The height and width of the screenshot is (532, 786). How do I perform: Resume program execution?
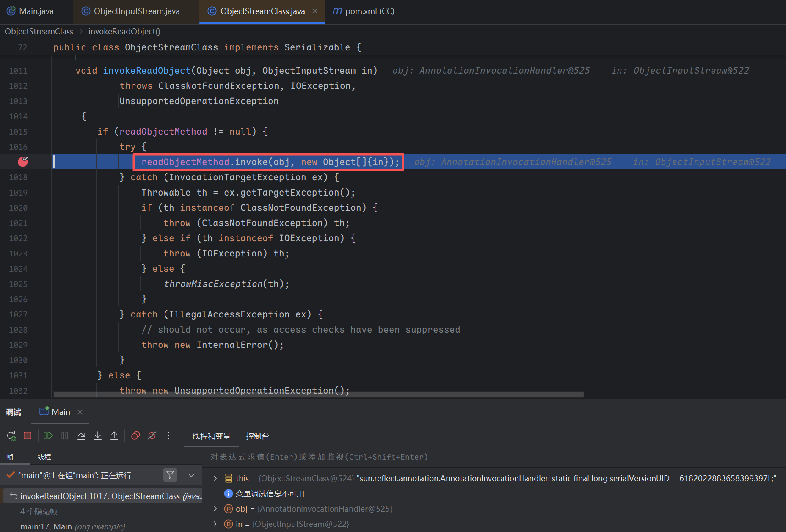click(x=48, y=436)
